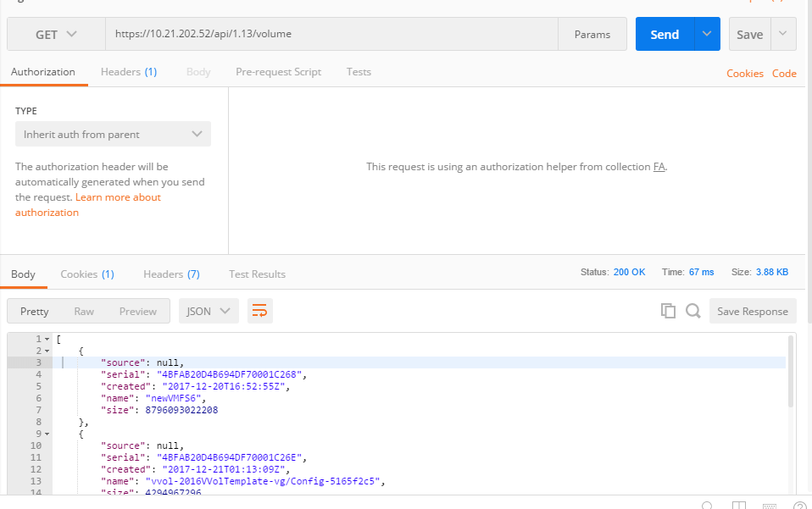The width and height of the screenshot is (812, 509).
Task: Open the auth TYPE dropdown
Action: [x=113, y=134]
